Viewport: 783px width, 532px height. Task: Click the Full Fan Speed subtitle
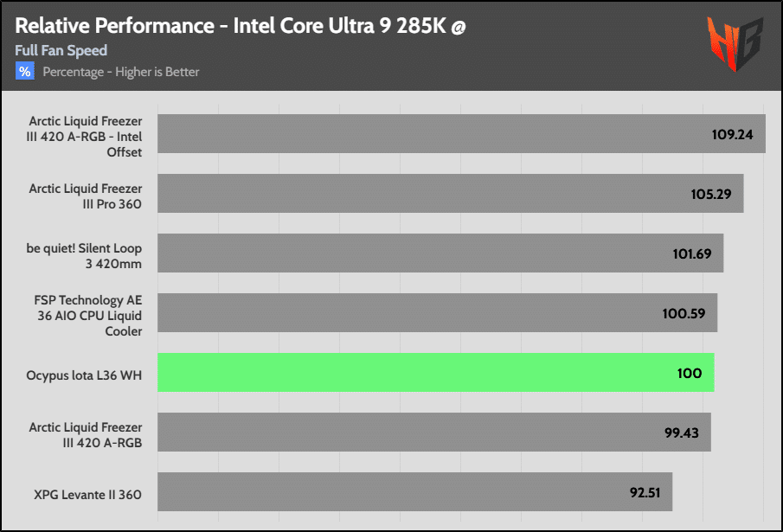(61, 50)
